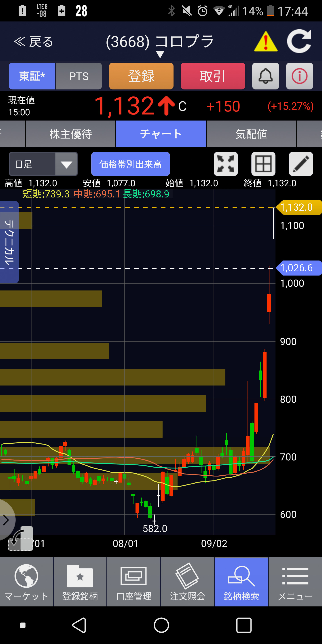Tap the 09/02 date axis label
This screenshot has height=644, width=322.
214,544
